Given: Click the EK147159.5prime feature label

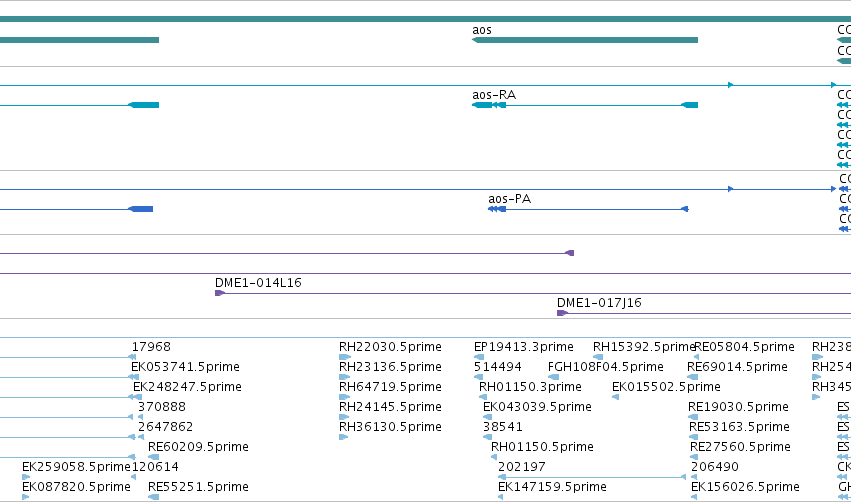Looking at the screenshot, I should [552, 487].
